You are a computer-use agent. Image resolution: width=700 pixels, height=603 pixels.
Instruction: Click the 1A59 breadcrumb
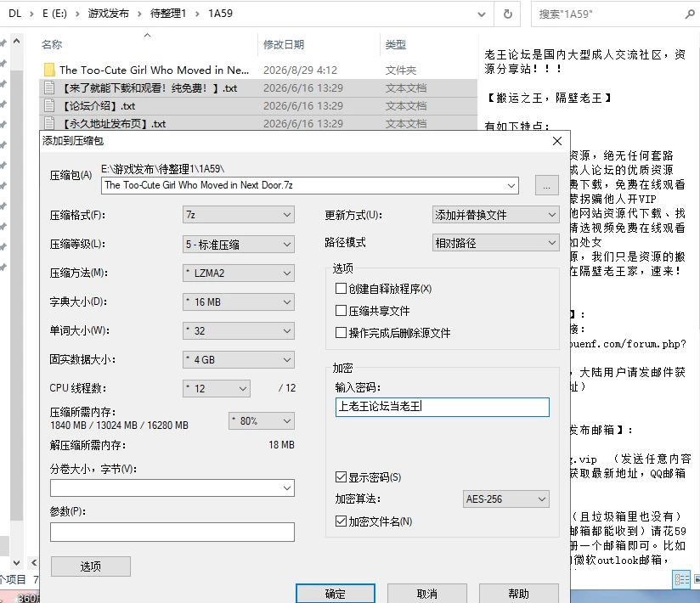click(221, 14)
